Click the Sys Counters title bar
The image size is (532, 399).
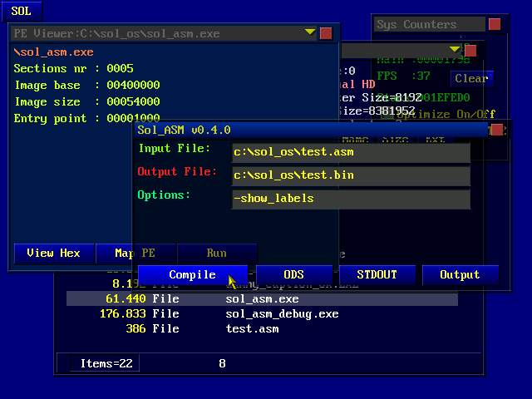429,24
